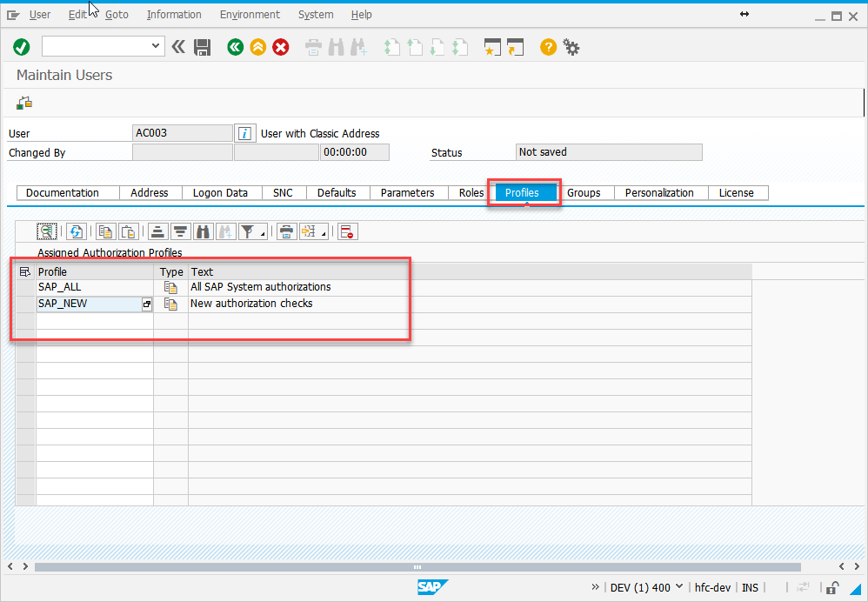Screen dimensions: 868x602
Task: Click the Sort Descending icon
Action: 180,231
